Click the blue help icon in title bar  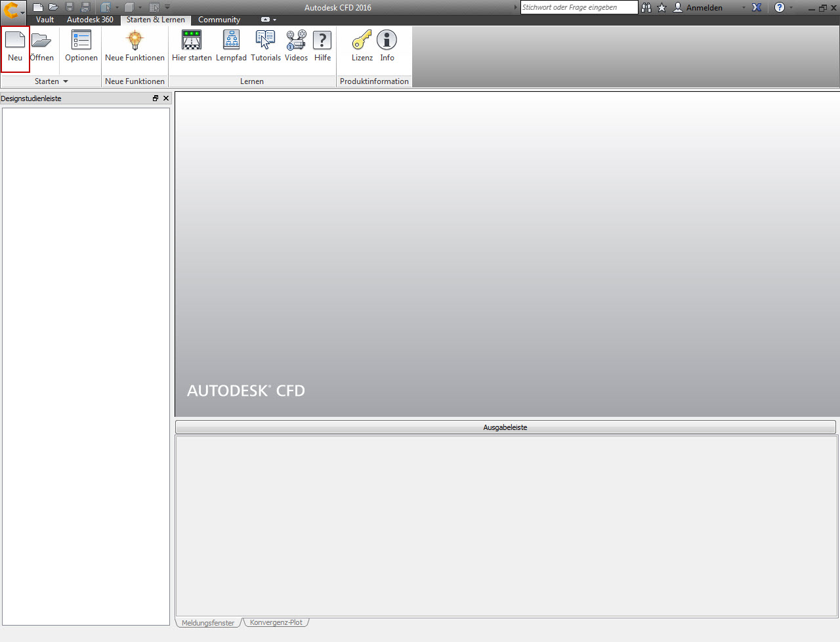coord(780,7)
